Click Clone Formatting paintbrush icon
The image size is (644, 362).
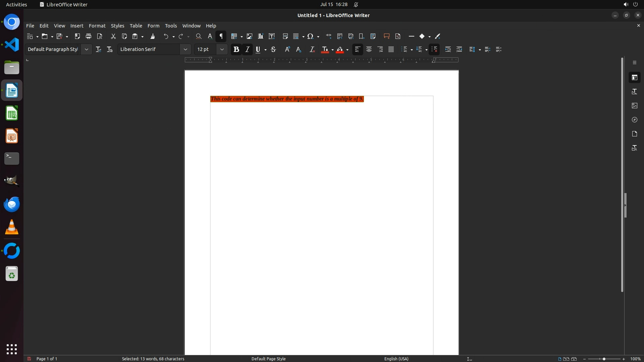153,36
